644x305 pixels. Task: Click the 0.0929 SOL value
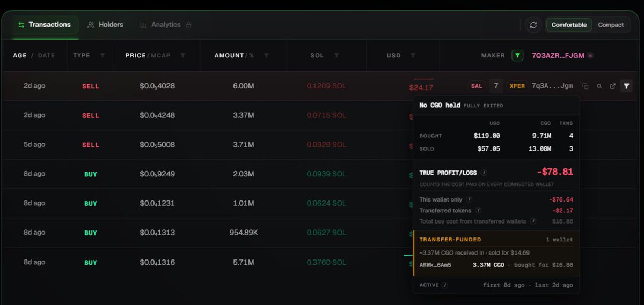click(326, 145)
